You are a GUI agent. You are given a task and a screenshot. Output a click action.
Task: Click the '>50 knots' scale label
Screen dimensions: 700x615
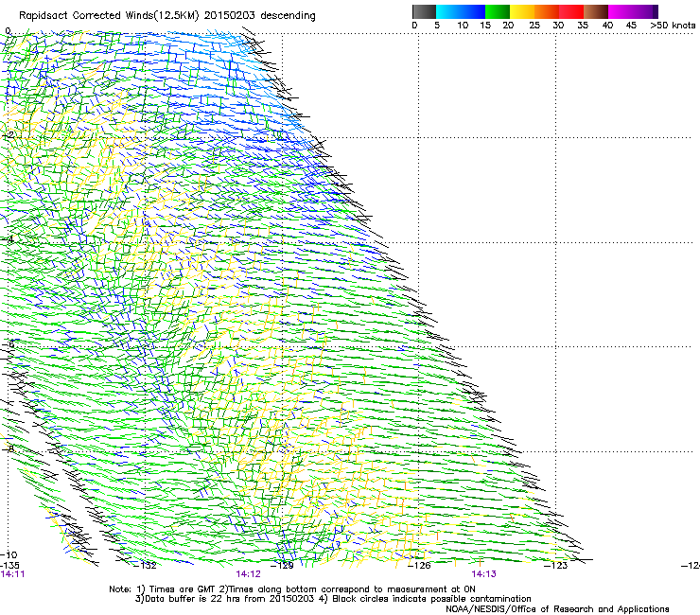673,26
